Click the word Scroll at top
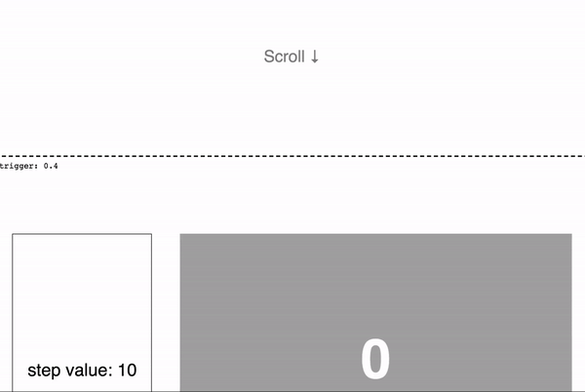This screenshot has width=585, height=392. click(x=285, y=57)
